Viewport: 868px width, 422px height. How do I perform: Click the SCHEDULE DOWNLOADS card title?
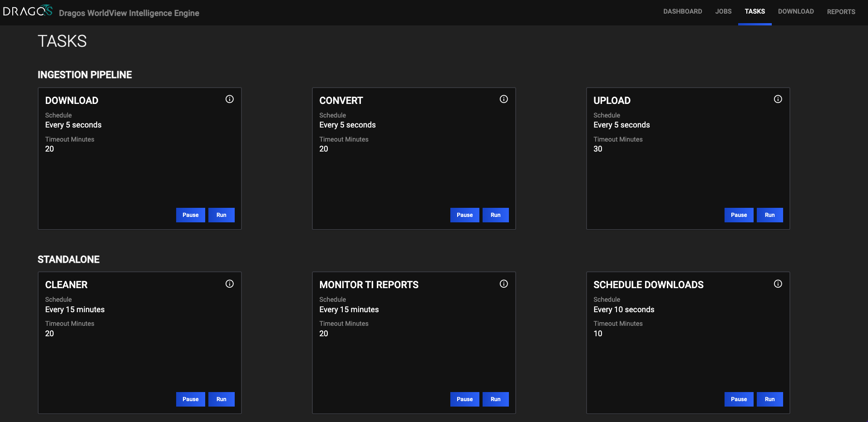pos(649,285)
